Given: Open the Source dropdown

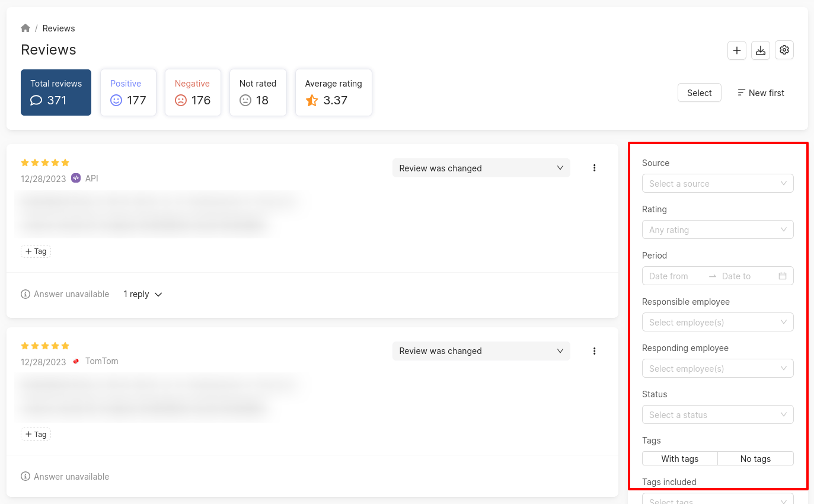Looking at the screenshot, I should pos(717,184).
